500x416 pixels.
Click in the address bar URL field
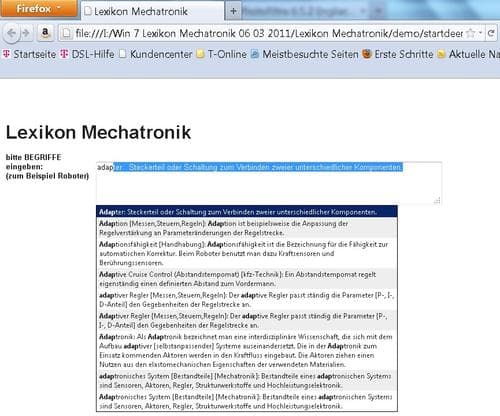pos(268,33)
